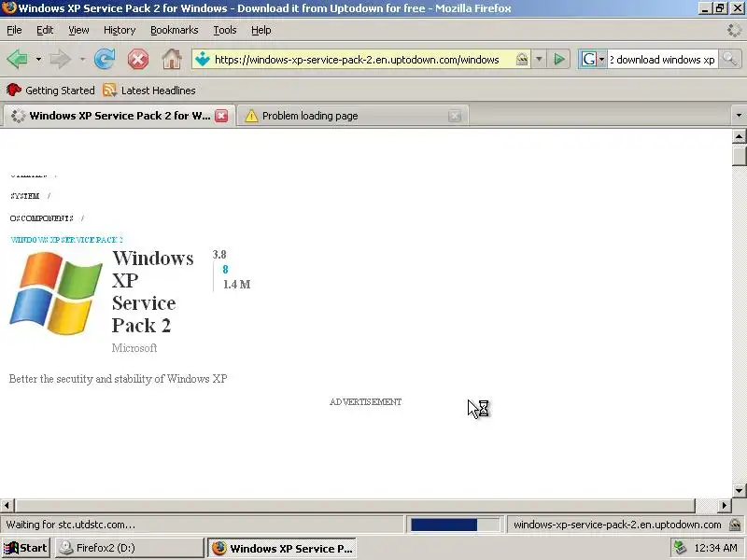
Task: Click the SYSTEM breadcrumb link
Action: click(25, 196)
